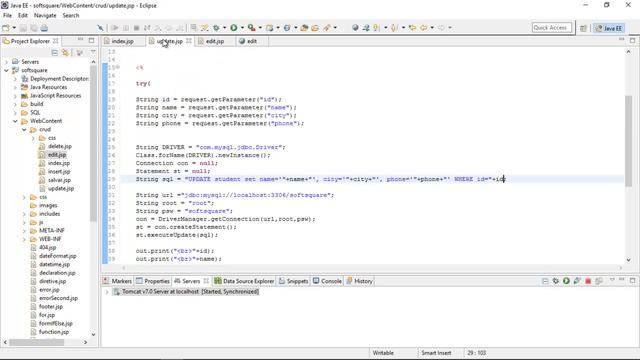The image size is (640, 360).
Task: Open Servers view menu triangle
Action: (612, 280)
